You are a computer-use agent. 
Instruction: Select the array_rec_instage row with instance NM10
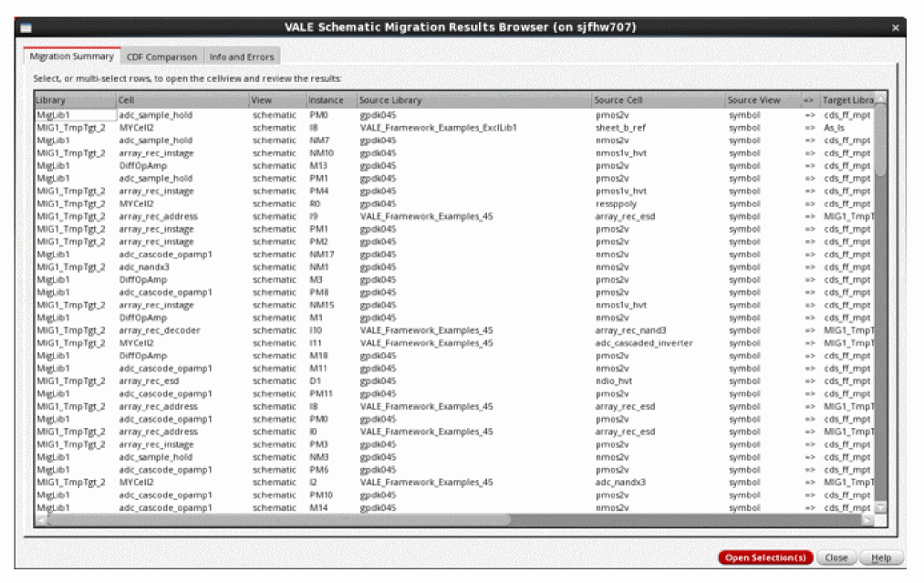[x=454, y=152]
